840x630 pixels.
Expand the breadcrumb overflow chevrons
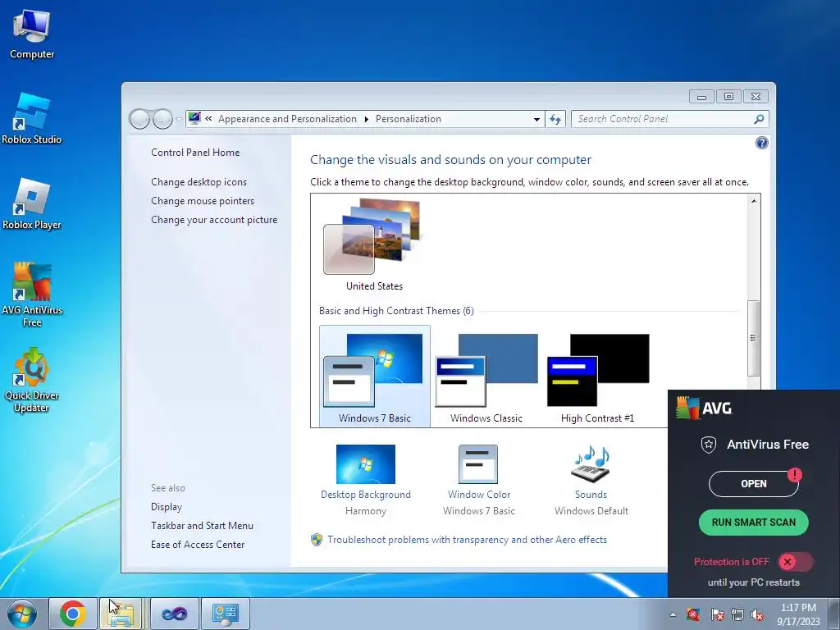[x=208, y=119]
